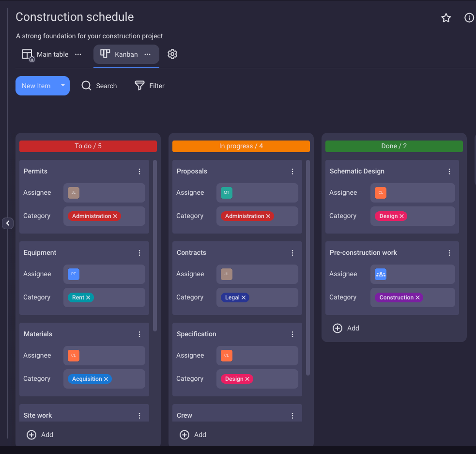Click JL assignee avatar on Contracts

point(227,274)
